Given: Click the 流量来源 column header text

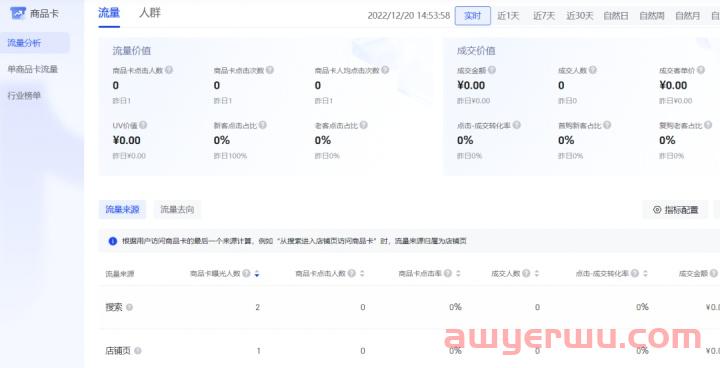Looking at the screenshot, I should click(x=120, y=274).
